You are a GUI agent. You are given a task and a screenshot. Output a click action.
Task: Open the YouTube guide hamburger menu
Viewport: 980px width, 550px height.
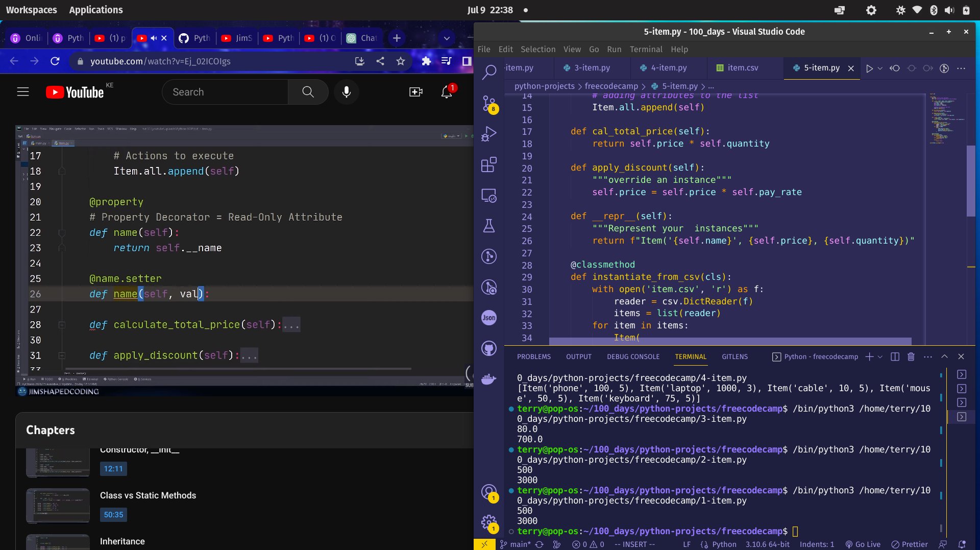[23, 92]
